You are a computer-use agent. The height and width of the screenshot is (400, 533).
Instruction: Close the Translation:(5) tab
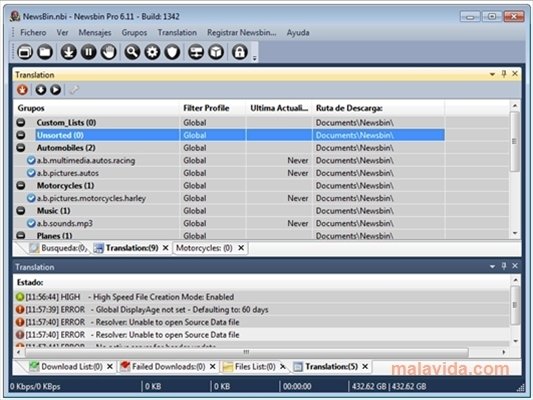coord(365,366)
